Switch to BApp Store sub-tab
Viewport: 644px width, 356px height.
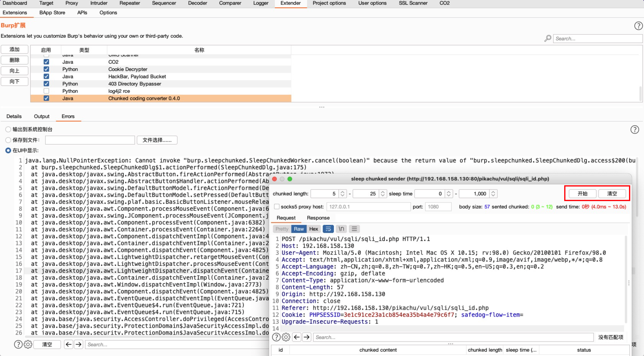[52, 13]
